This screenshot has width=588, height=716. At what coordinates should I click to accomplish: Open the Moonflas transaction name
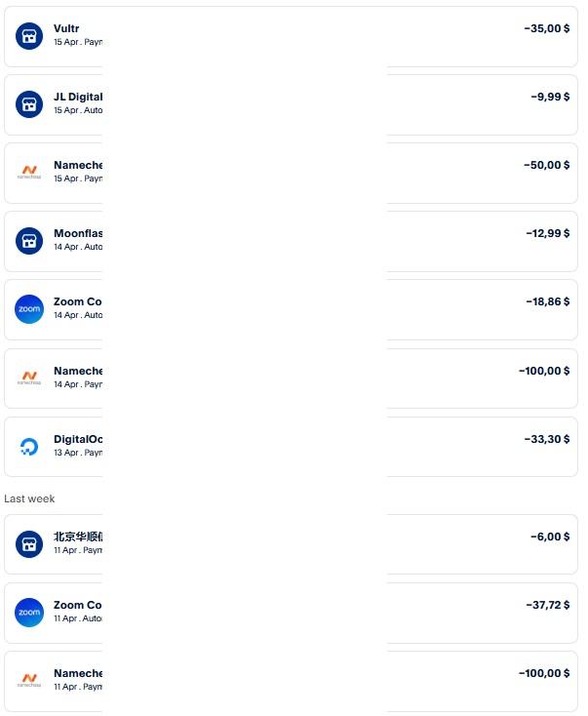tap(77, 233)
